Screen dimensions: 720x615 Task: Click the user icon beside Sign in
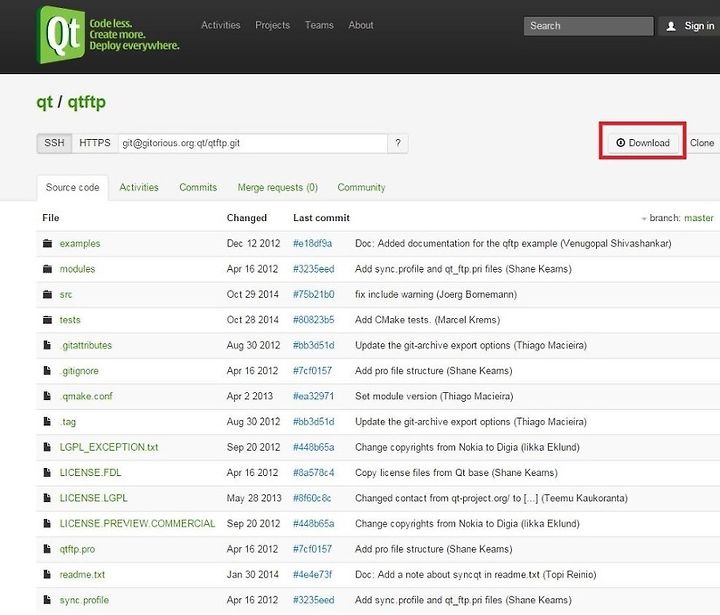point(671,26)
